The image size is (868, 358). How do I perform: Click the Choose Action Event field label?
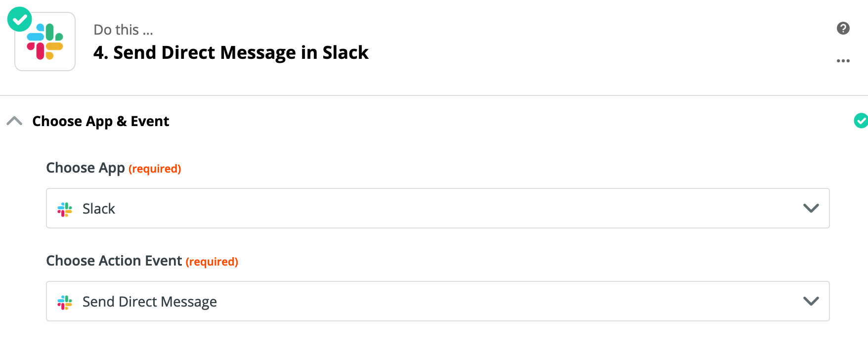coord(114,261)
